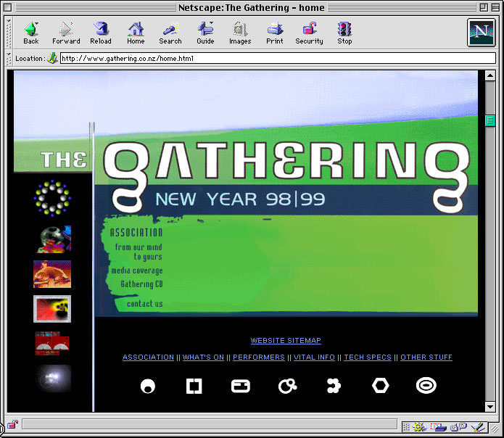The width and height of the screenshot is (504, 438).
Task: Open the PERFORMERS link
Action: 259,358
